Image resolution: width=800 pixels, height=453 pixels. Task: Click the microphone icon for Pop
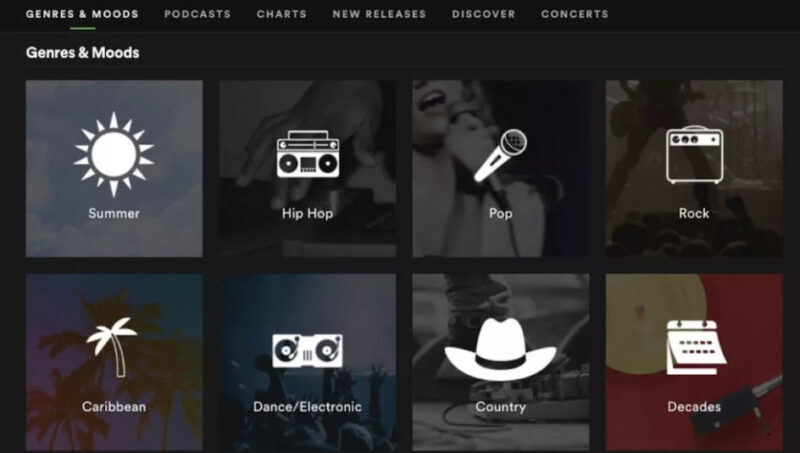click(501, 156)
